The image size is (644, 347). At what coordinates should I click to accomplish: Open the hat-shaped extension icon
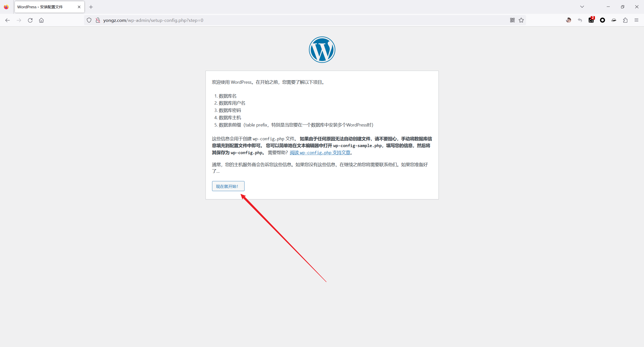pyautogui.click(x=614, y=20)
